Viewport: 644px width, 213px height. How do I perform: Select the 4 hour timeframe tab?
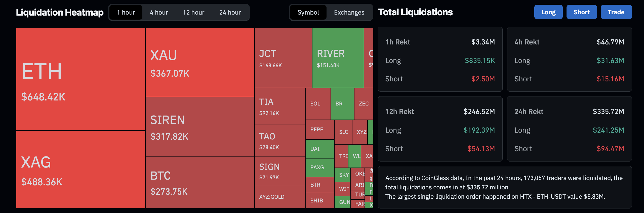(159, 12)
